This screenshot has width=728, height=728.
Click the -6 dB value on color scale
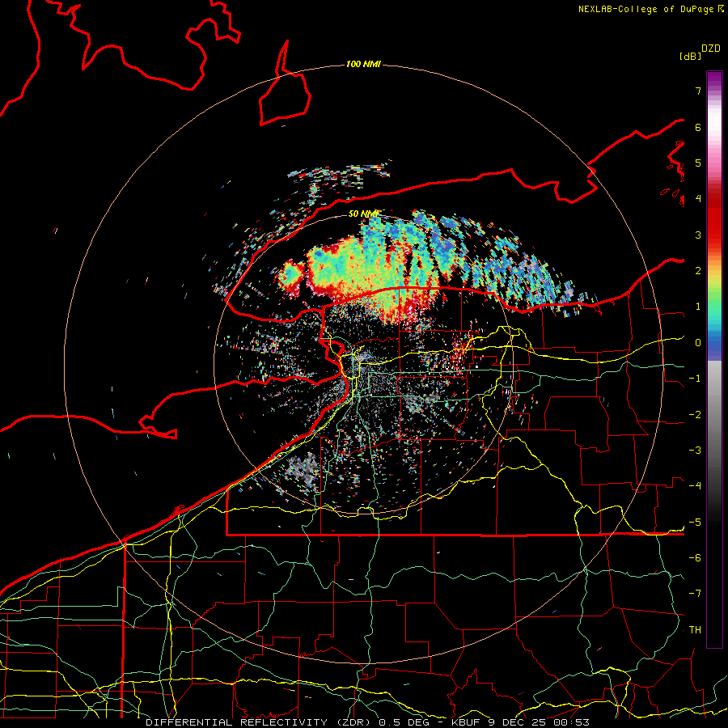(x=695, y=558)
